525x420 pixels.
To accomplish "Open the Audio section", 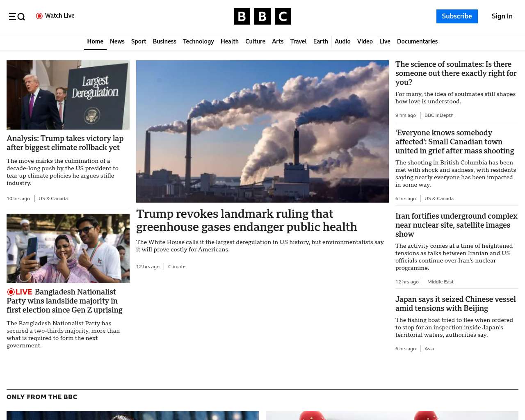I will click(342, 41).
